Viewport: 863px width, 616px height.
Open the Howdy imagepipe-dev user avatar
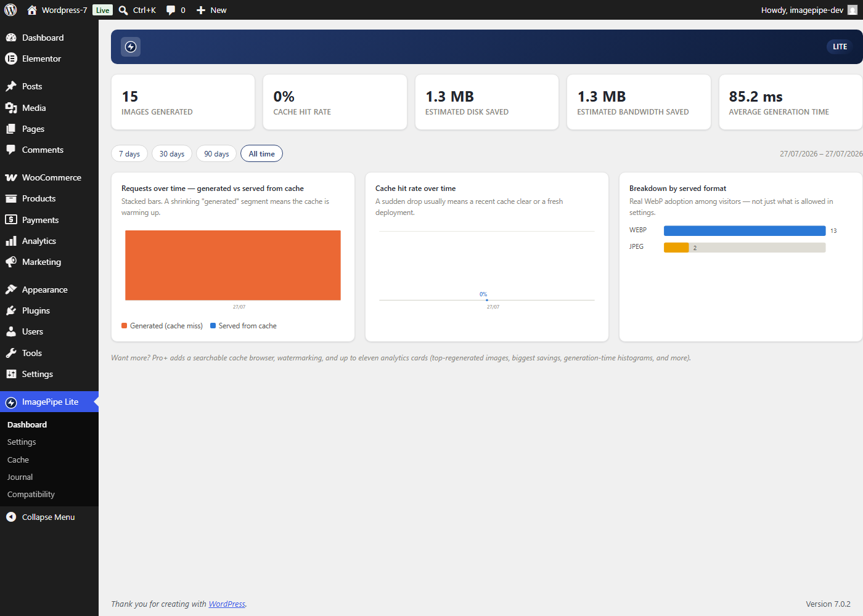click(853, 10)
